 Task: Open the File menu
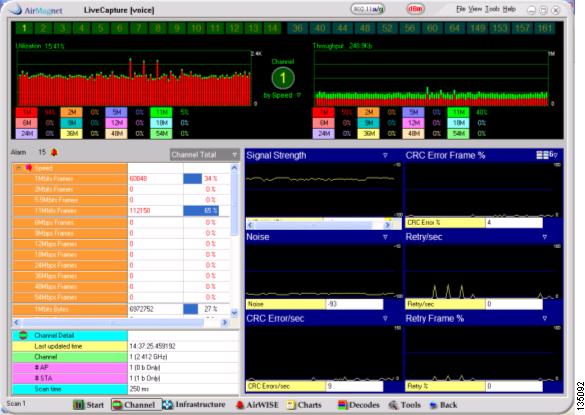[460, 9]
